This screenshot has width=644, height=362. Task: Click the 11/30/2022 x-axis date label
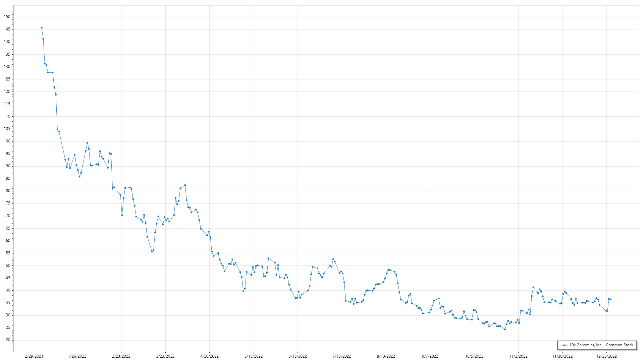coord(562,356)
